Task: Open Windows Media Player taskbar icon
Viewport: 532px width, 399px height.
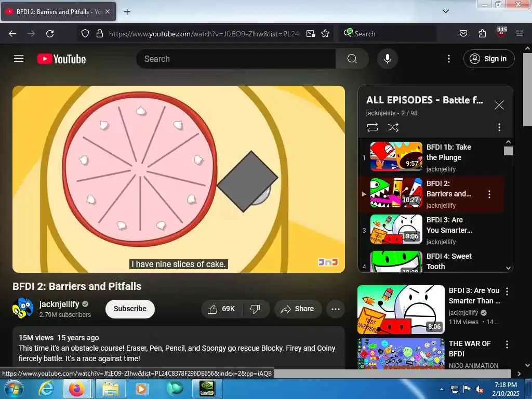Action: (141, 389)
